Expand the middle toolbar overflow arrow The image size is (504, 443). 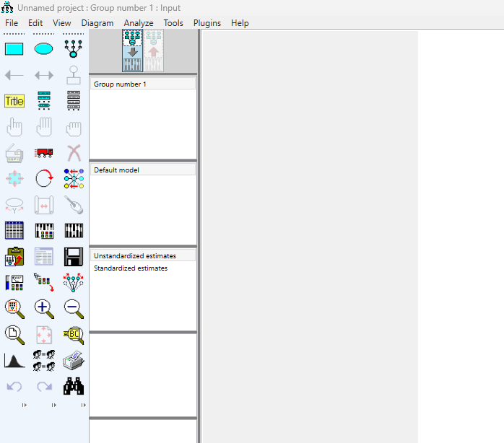tap(53, 405)
